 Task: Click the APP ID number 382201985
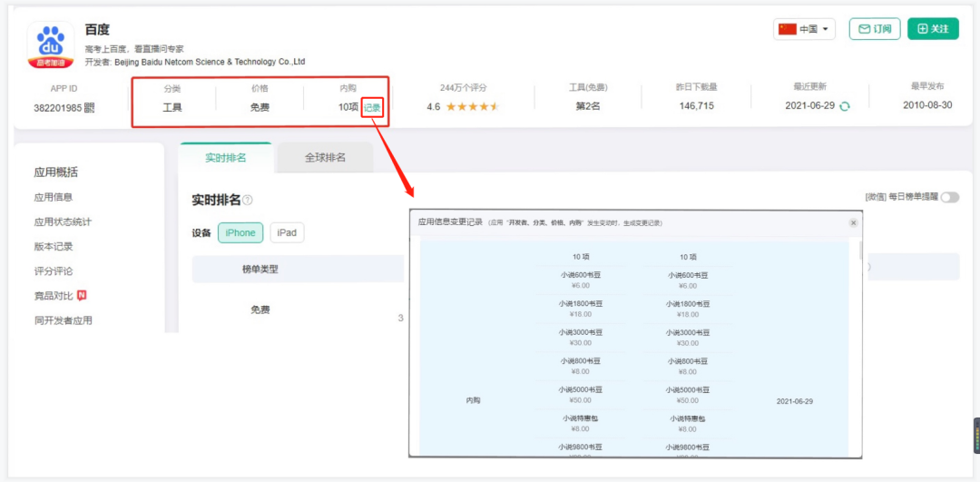pyautogui.click(x=58, y=107)
